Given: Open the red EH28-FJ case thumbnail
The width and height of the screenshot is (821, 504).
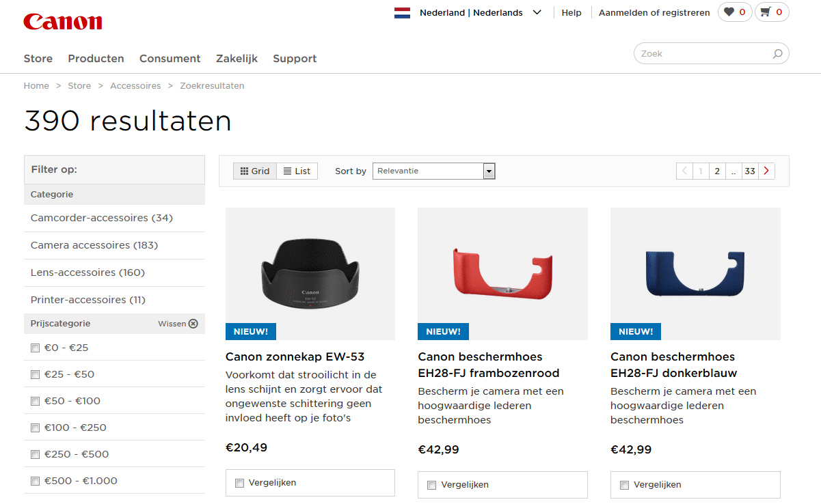Looking at the screenshot, I should click(502, 273).
